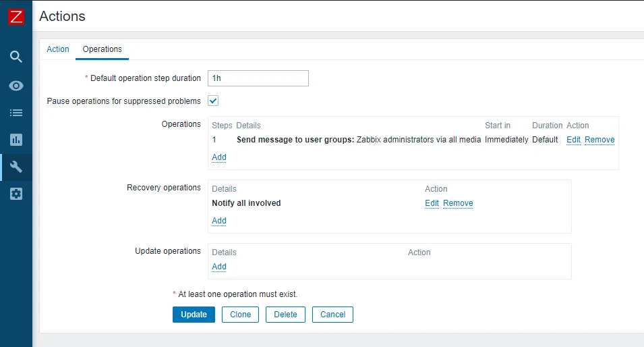
Task: Open the Monitoring eye icon menu
Action: (x=16, y=86)
